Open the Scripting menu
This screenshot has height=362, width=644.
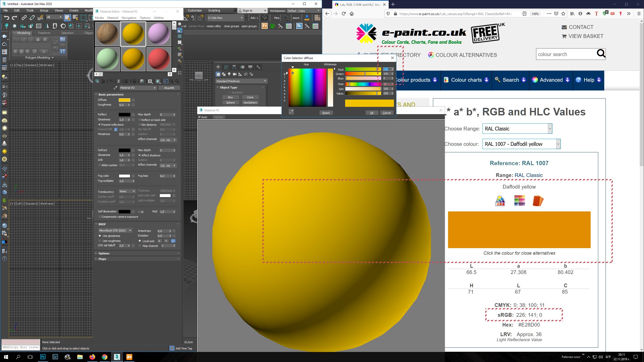(214, 11)
